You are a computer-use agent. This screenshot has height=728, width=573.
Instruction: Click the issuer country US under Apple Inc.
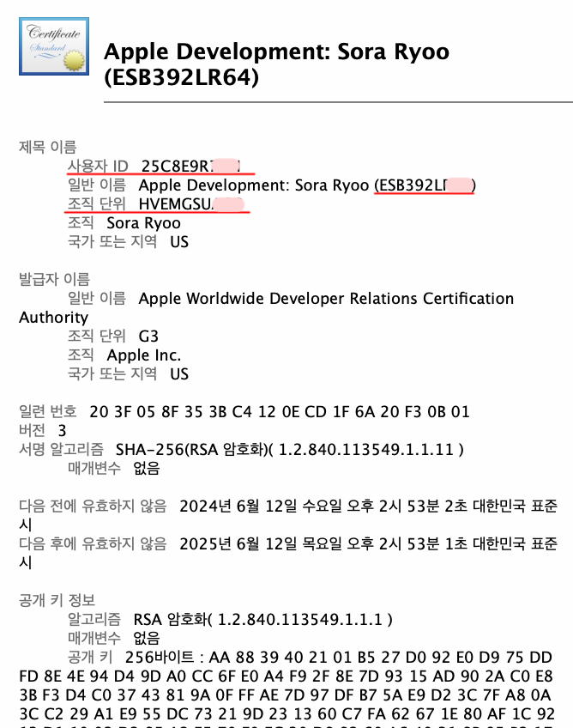(179, 374)
